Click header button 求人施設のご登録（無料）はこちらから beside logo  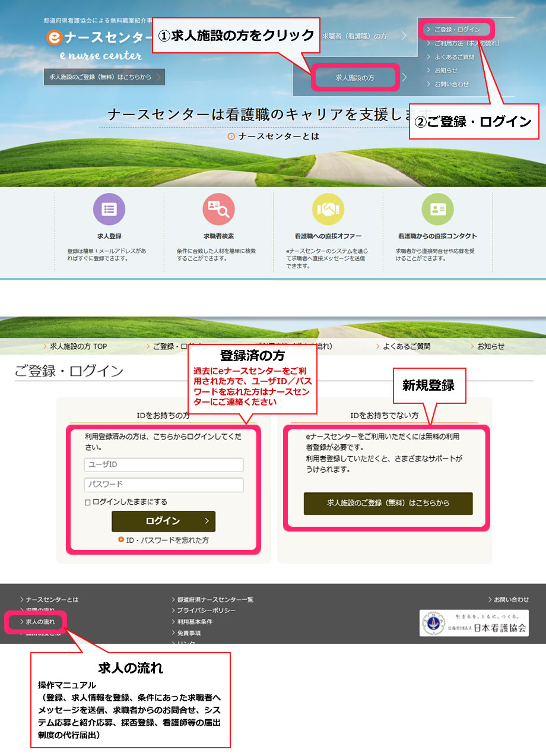coord(104,77)
